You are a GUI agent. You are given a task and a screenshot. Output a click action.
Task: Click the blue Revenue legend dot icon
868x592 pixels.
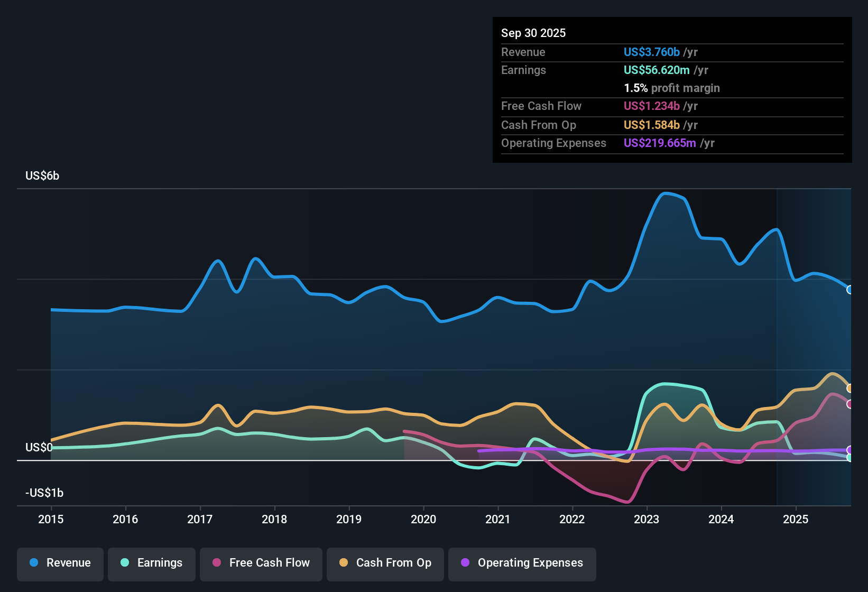pyautogui.click(x=33, y=563)
